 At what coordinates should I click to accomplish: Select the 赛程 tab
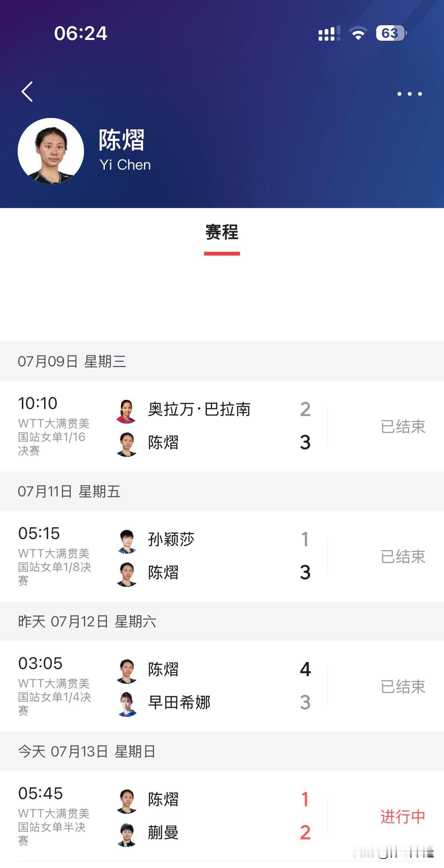(222, 232)
